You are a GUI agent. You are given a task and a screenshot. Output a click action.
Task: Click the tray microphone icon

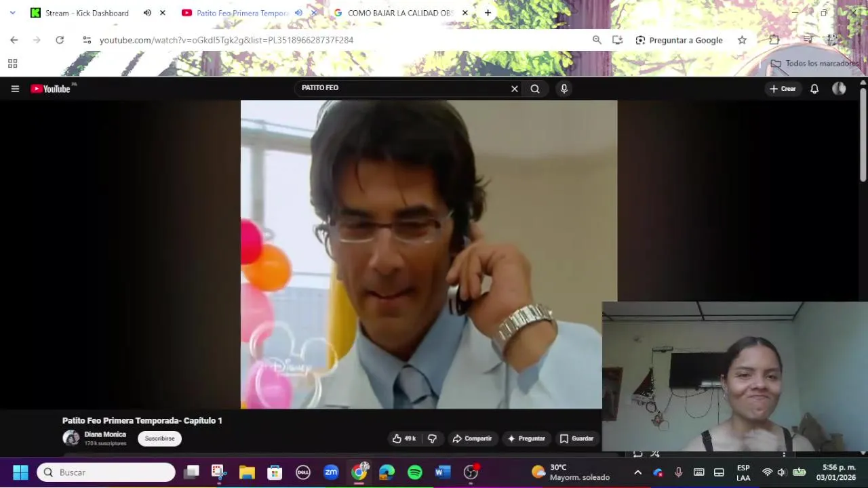click(x=678, y=472)
